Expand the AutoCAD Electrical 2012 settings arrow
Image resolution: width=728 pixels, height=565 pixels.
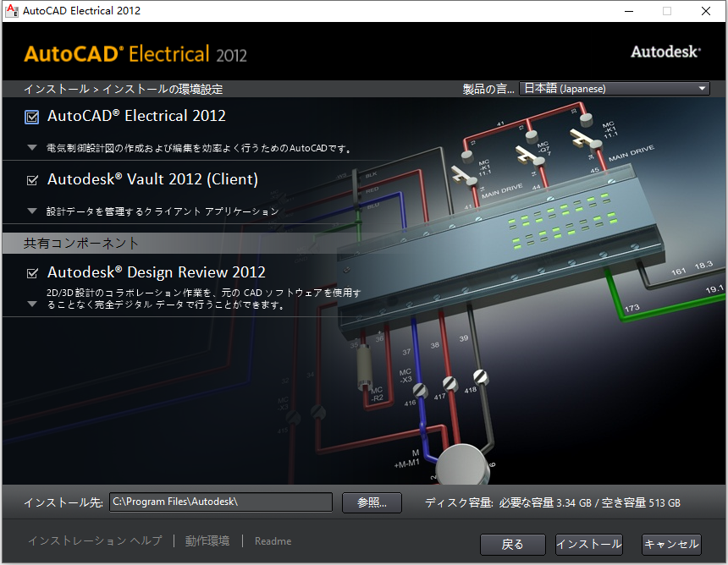(32, 148)
